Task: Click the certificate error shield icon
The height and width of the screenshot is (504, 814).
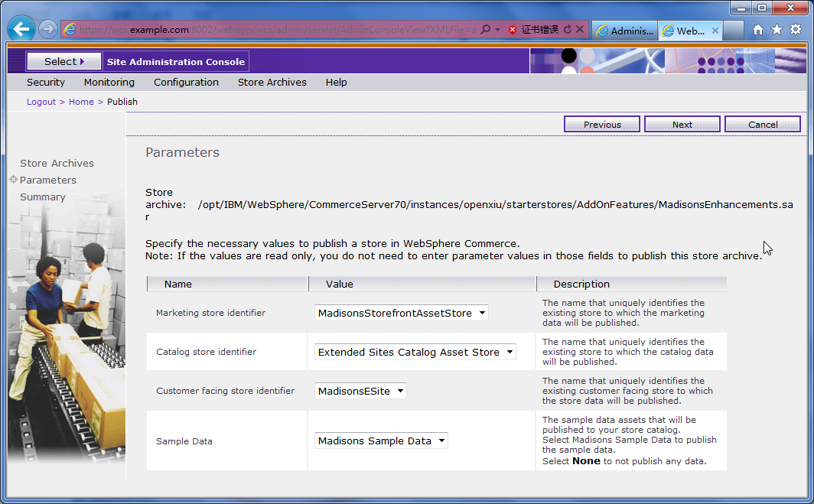Action: (513, 30)
